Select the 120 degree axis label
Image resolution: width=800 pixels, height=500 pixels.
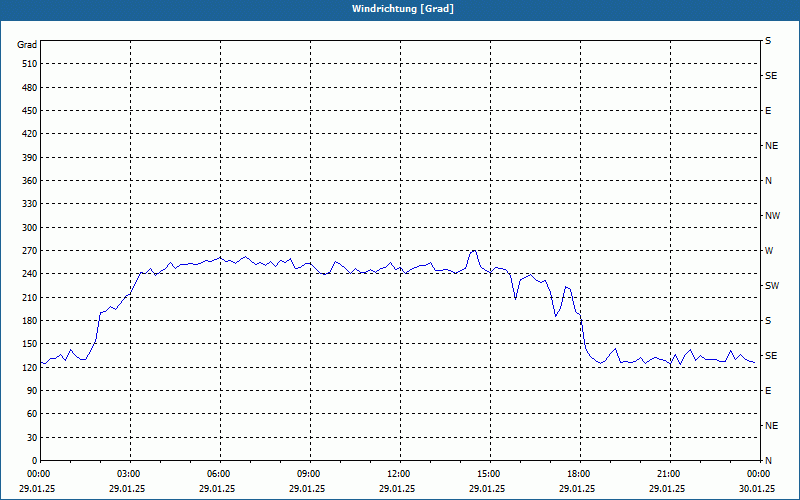pos(30,367)
